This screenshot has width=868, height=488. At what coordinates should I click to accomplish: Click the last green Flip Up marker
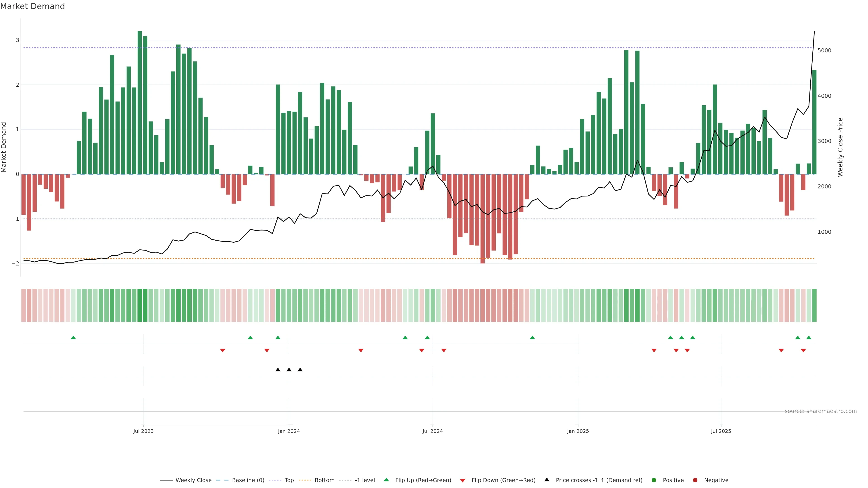click(809, 338)
